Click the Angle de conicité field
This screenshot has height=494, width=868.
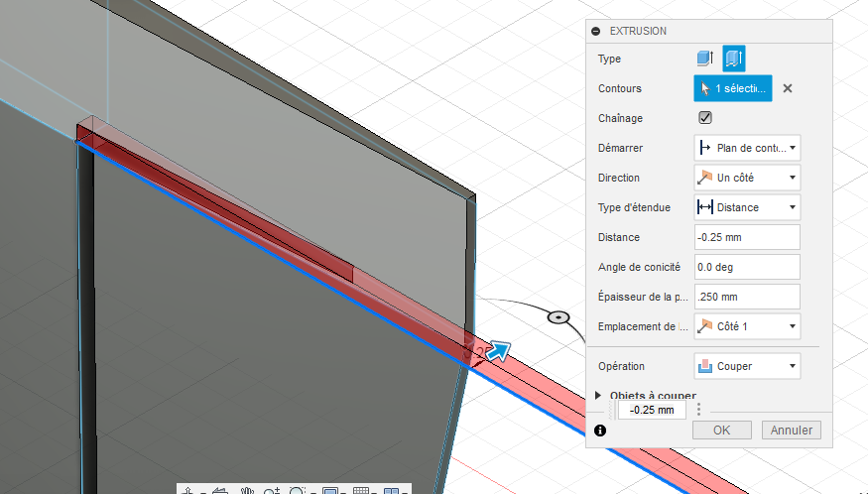pyautogui.click(x=747, y=267)
